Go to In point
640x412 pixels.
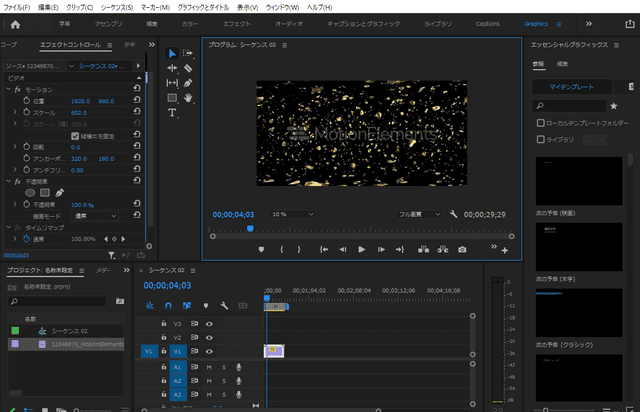(324, 249)
